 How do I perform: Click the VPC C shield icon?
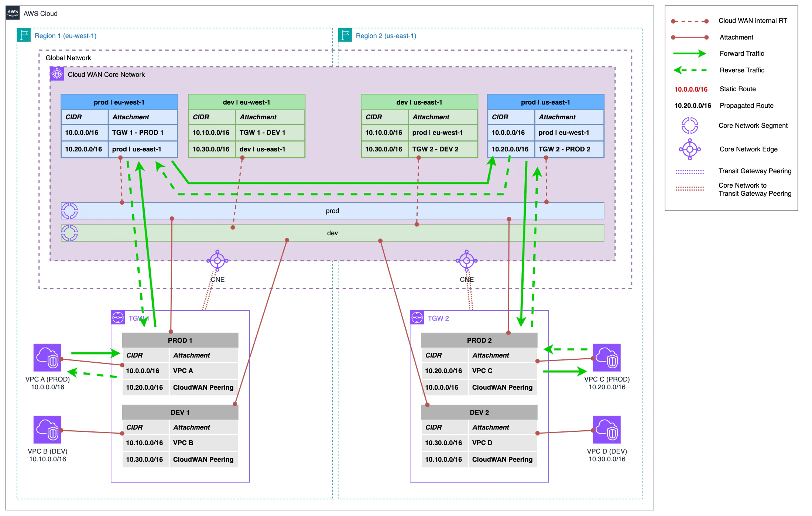607,357
